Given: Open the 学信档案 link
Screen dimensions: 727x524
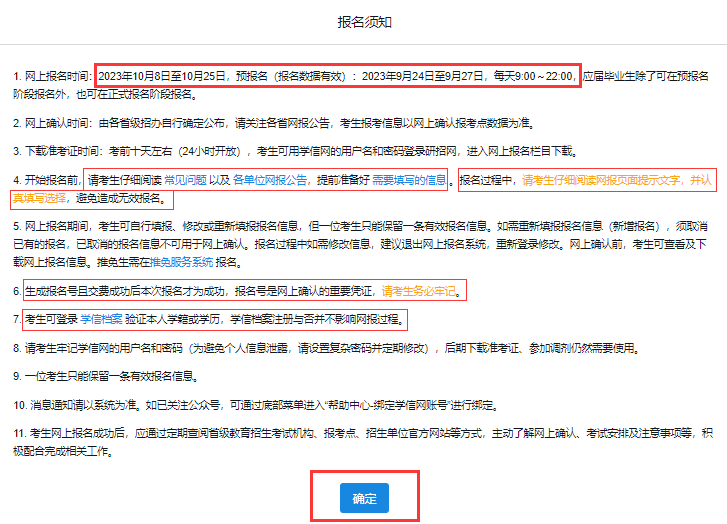Looking at the screenshot, I should tap(101, 320).
